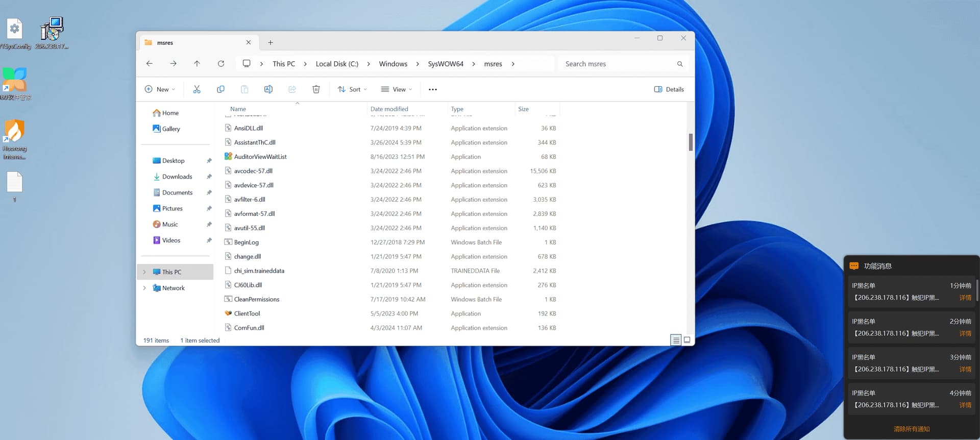
Task: Open the New item dropdown
Action: (x=160, y=89)
